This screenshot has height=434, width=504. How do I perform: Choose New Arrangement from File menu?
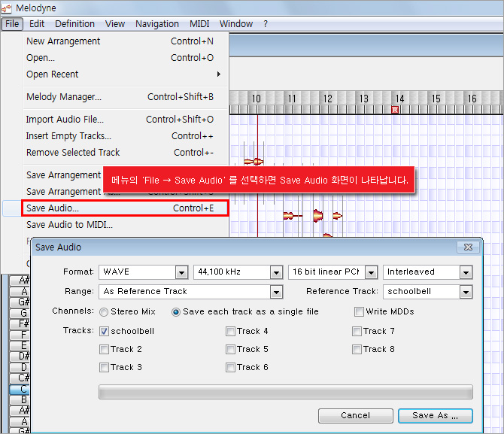[x=120, y=41]
